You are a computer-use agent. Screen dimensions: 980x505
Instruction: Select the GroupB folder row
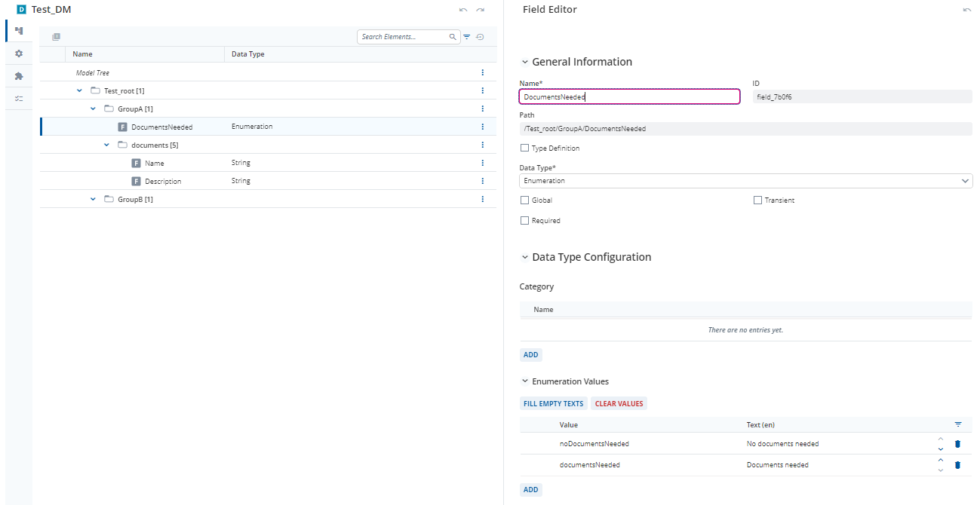click(269, 199)
